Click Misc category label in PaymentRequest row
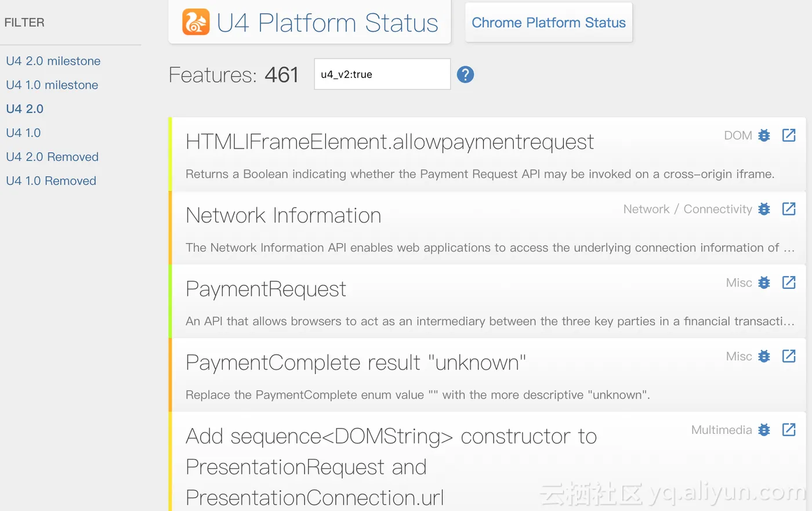 739,282
